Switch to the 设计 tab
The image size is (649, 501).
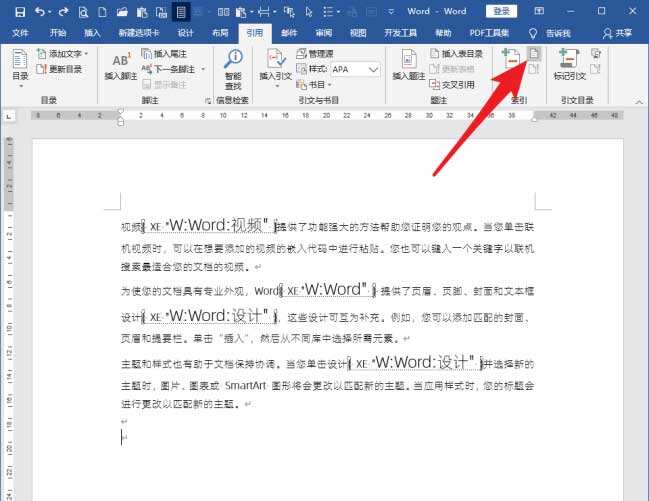[x=185, y=33]
